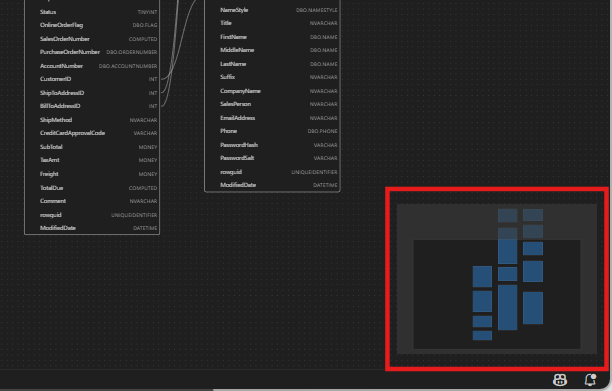The height and width of the screenshot is (391, 612).
Task: Select the AccountNumber column row
Action: click(92, 66)
